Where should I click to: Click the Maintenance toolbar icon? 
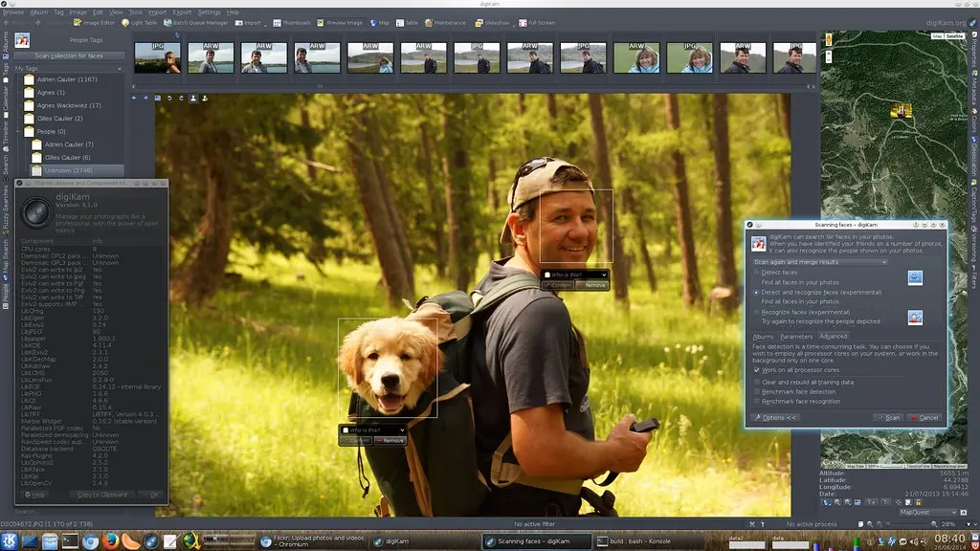[x=444, y=22]
